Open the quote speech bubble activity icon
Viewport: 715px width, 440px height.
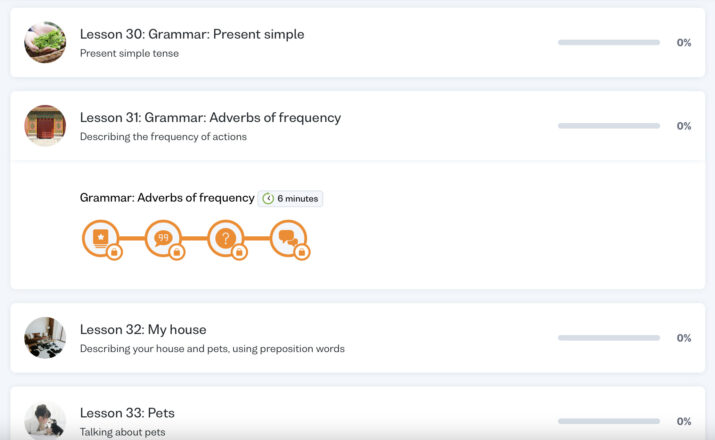[163, 238]
